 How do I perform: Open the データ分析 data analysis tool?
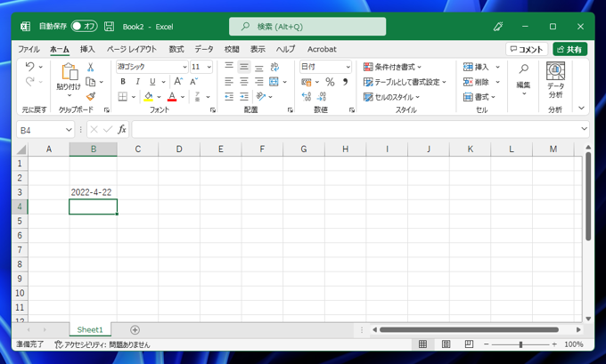[x=555, y=80]
